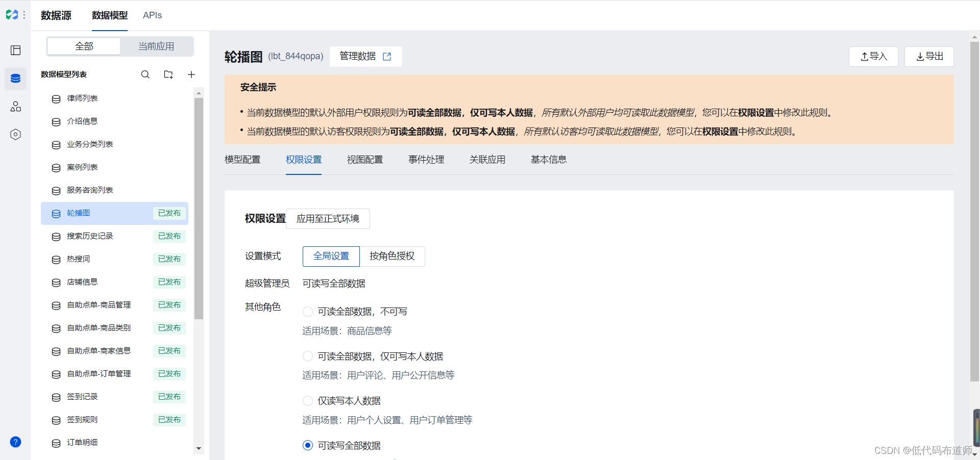Click the database icon next to 签到记录

[x=56, y=397]
